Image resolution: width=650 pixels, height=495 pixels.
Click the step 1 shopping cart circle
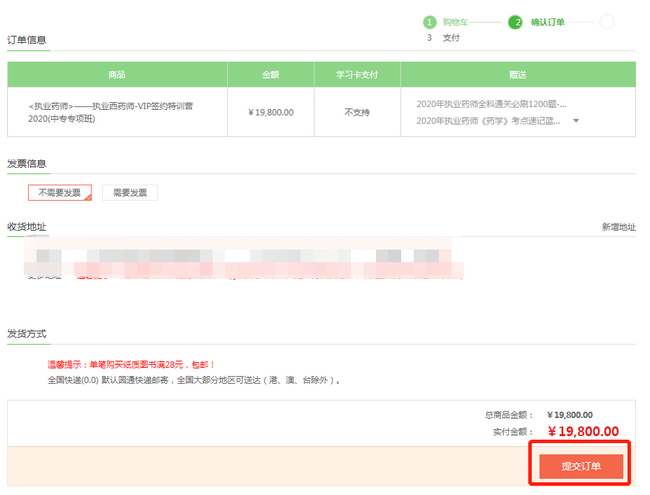tap(429, 21)
